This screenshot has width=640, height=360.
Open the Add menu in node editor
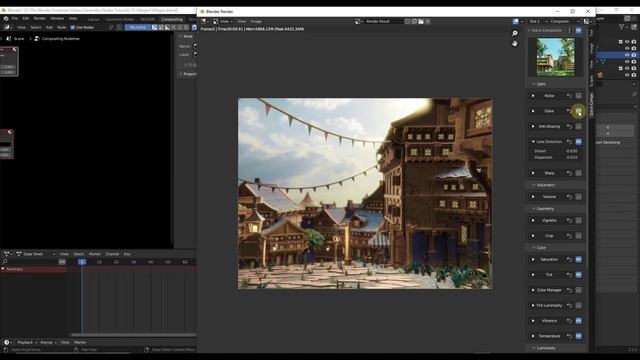point(49,27)
